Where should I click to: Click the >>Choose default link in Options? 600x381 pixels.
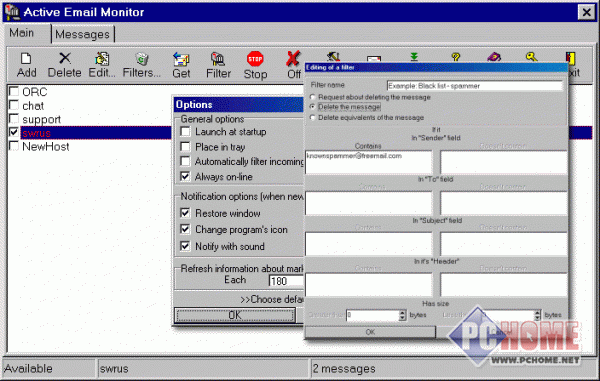click(x=272, y=299)
